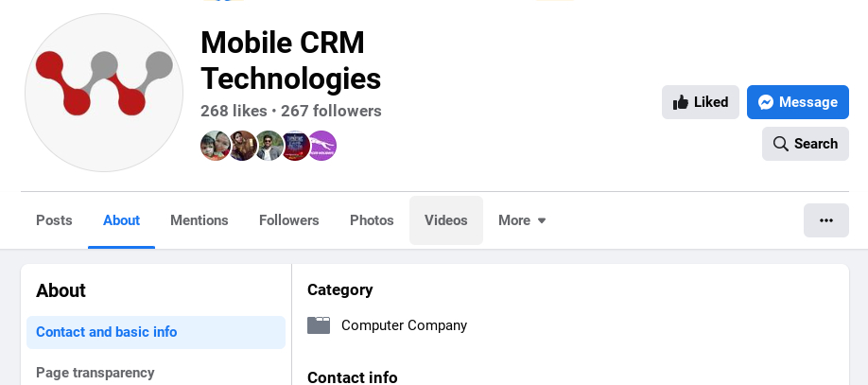Expand the More tab dropdown
This screenshot has width=868, height=385.
tap(522, 220)
